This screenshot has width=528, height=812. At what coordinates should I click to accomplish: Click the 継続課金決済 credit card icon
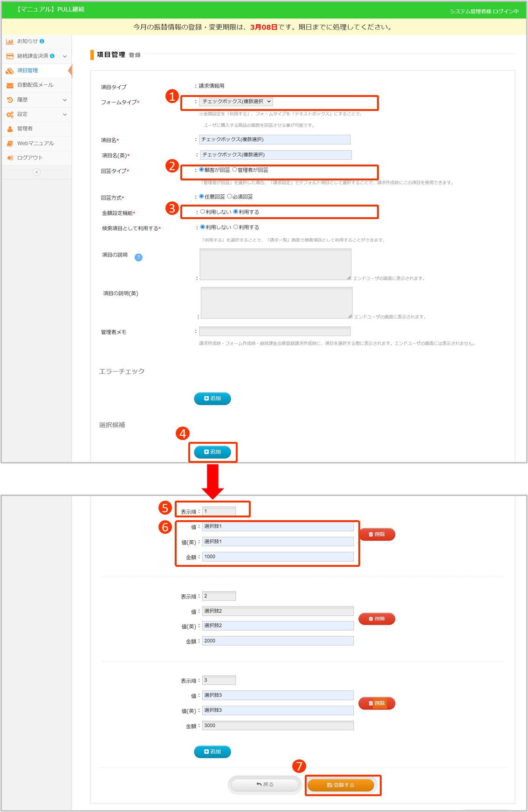point(9,56)
